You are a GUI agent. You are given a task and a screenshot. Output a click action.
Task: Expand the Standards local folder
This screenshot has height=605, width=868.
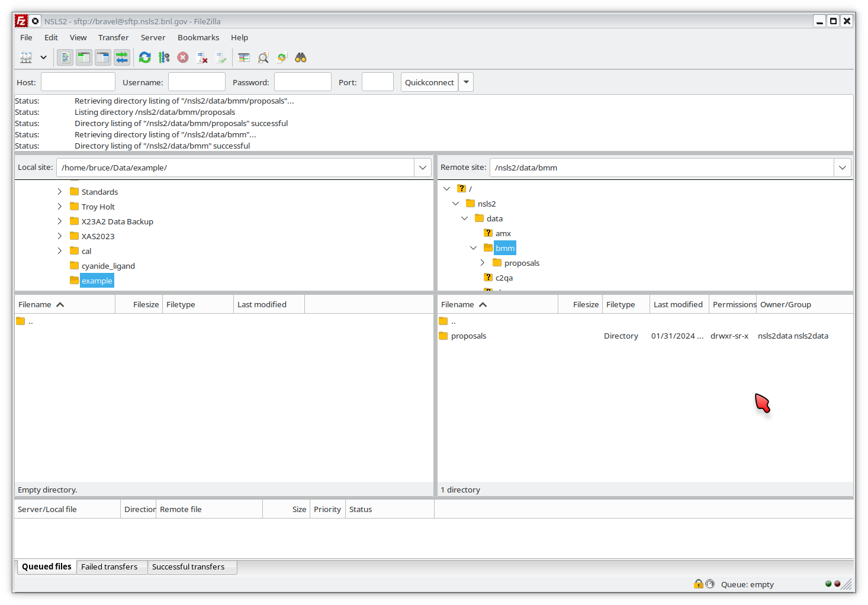point(60,191)
